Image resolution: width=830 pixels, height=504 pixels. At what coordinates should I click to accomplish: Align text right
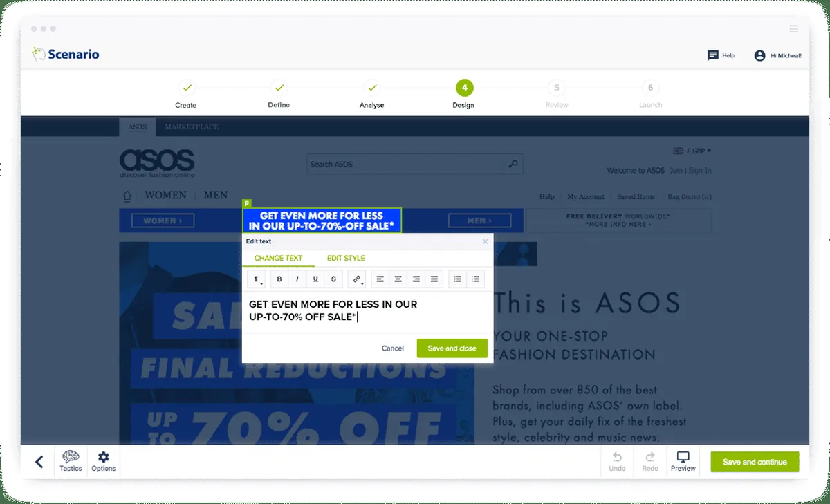(416, 279)
